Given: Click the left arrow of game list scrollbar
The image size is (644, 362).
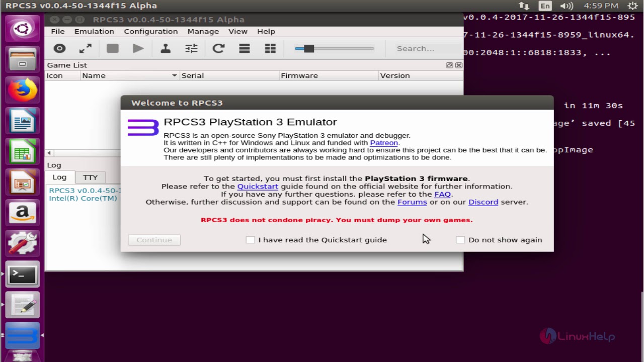Looking at the screenshot, I should tap(49, 153).
